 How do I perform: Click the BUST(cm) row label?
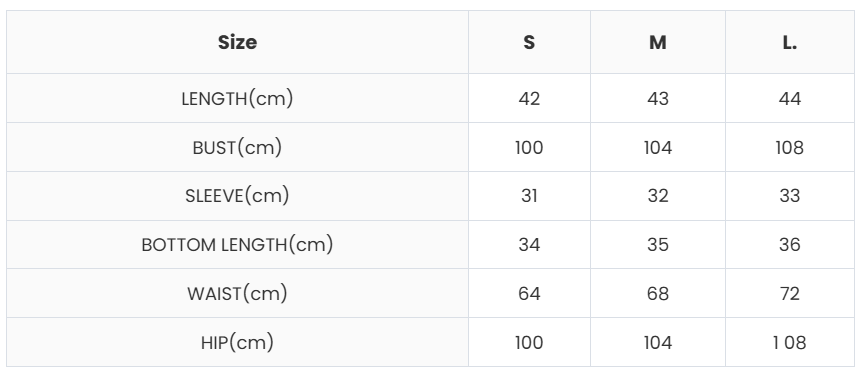(x=237, y=147)
